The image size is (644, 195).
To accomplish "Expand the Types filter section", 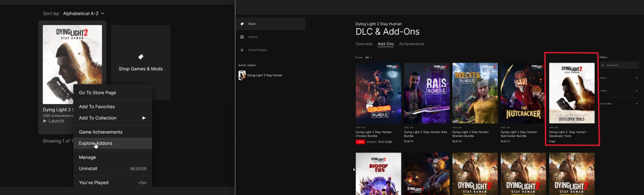I will (636, 91).
